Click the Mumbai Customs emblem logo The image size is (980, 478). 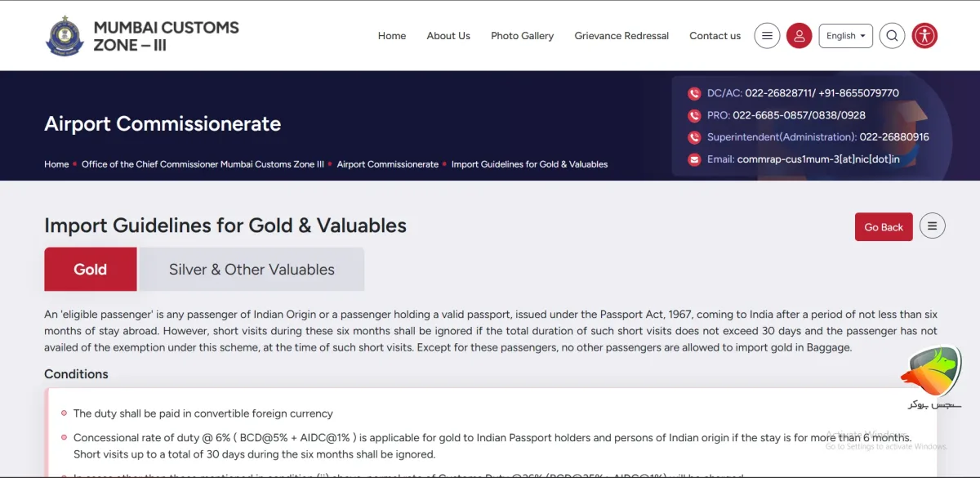click(65, 35)
